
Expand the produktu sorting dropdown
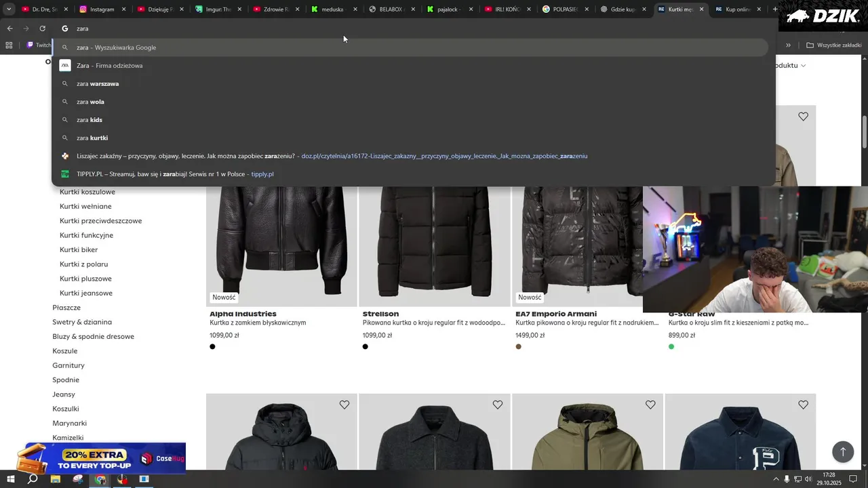point(791,65)
